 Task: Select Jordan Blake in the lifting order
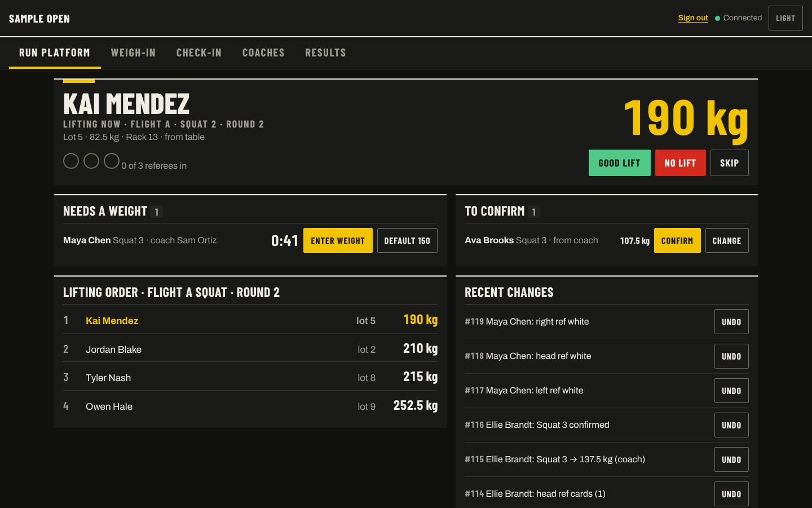pos(250,349)
